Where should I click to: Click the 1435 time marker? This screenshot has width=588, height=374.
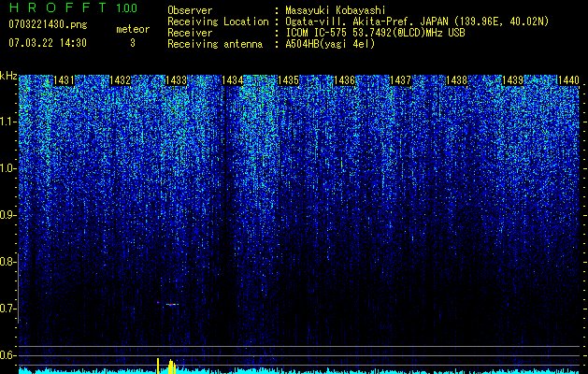[288, 80]
